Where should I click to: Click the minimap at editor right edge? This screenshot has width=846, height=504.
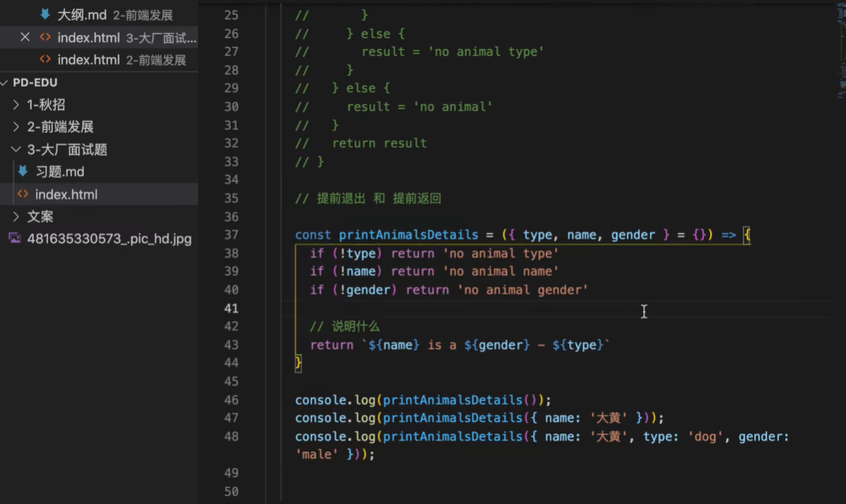point(840,51)
